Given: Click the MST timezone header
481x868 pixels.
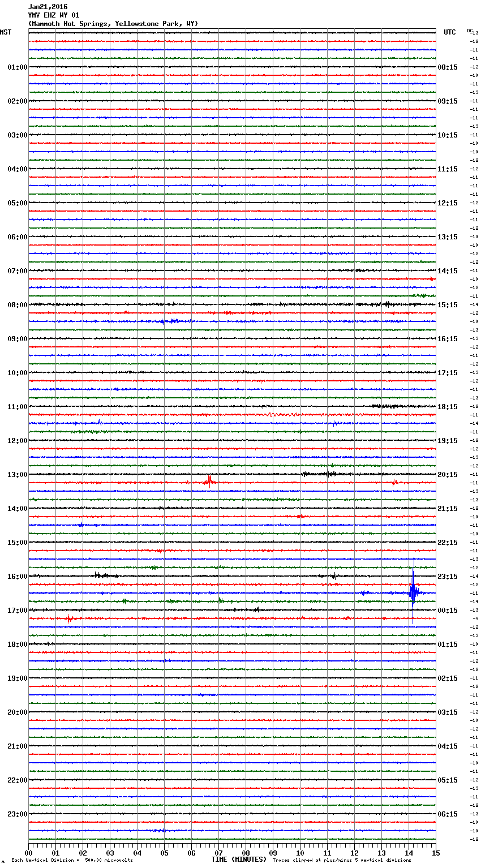Looking at the screenshot, I should click(6, 32).
